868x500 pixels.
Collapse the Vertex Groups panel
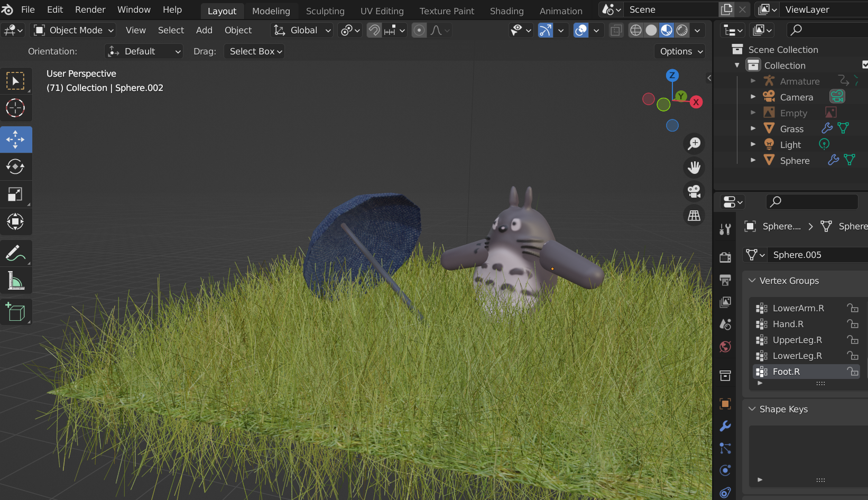[x=752, y=281]
